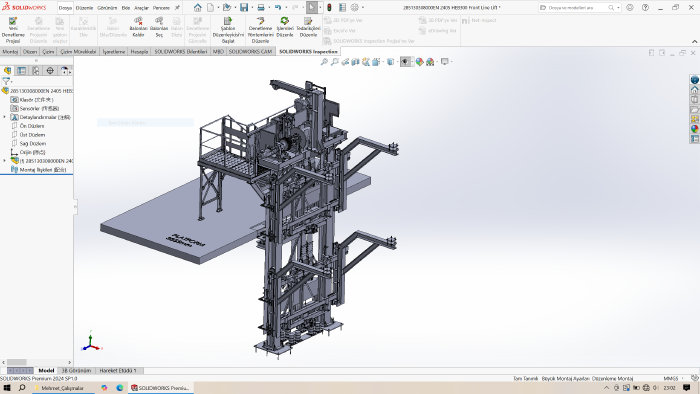Open Mehmet_Çalışmalar taskbar folder

point(62,388)
